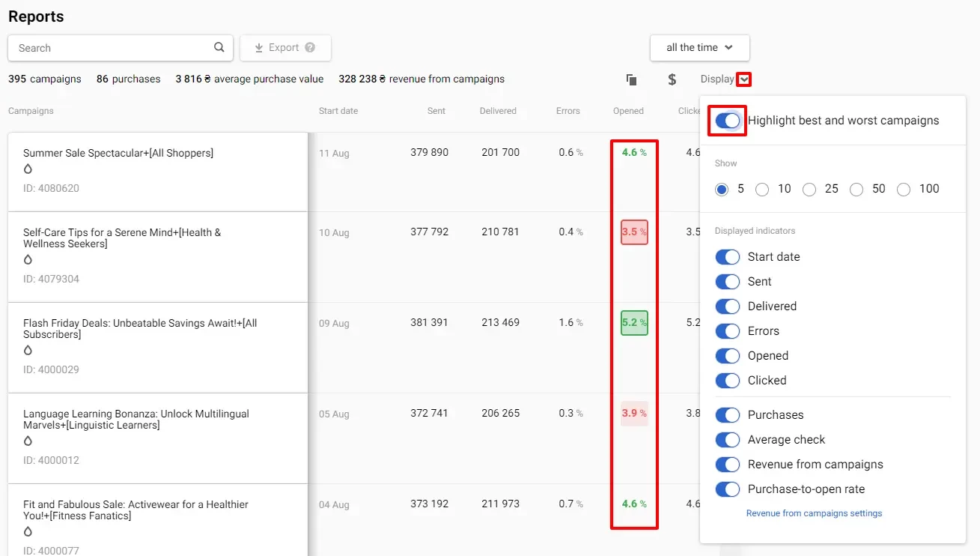
Task: Toggle the Delivered indicator switch
Action: click(727, 306)
